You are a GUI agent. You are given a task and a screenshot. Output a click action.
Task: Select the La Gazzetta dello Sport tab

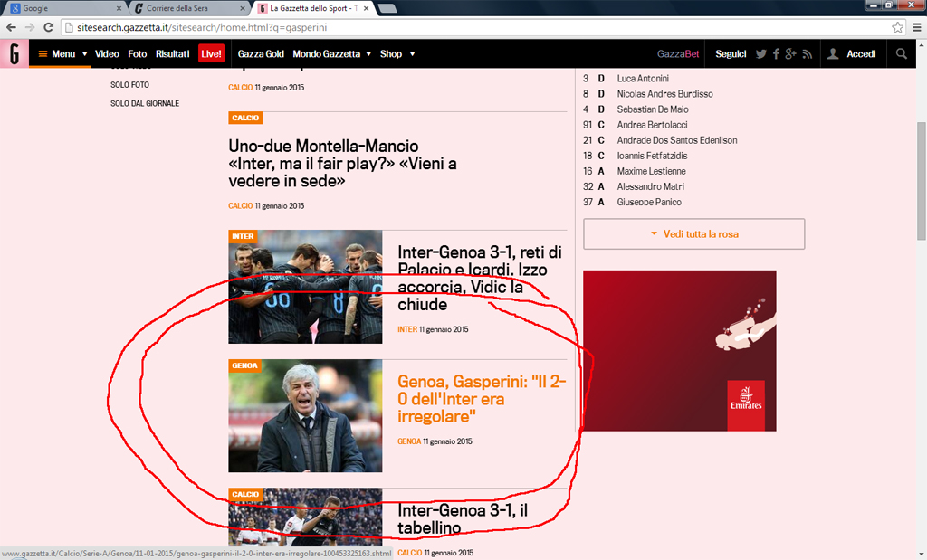coord(313,8)
